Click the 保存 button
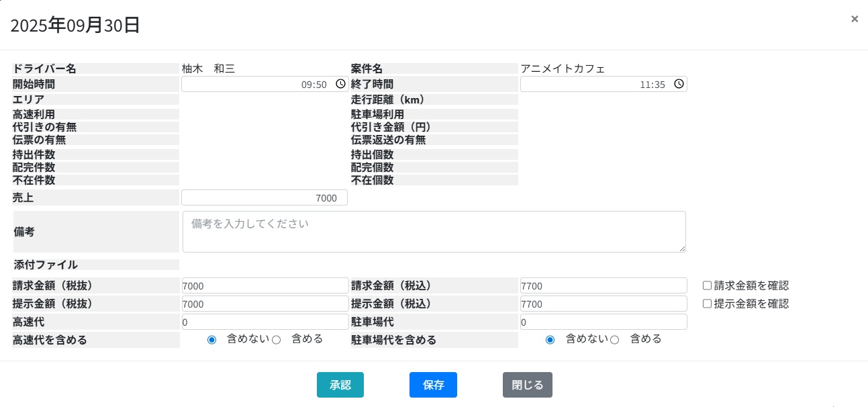The image size is (868, 407). tap(433, 385)
